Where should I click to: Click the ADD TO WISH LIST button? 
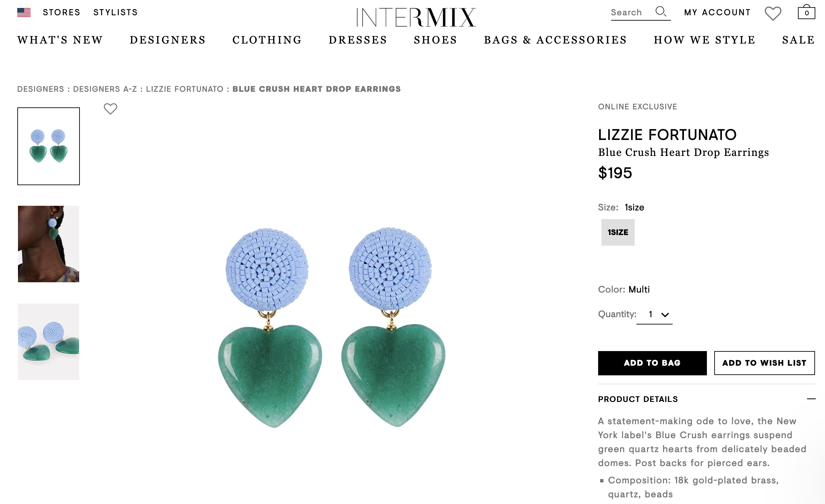[764, 363]
